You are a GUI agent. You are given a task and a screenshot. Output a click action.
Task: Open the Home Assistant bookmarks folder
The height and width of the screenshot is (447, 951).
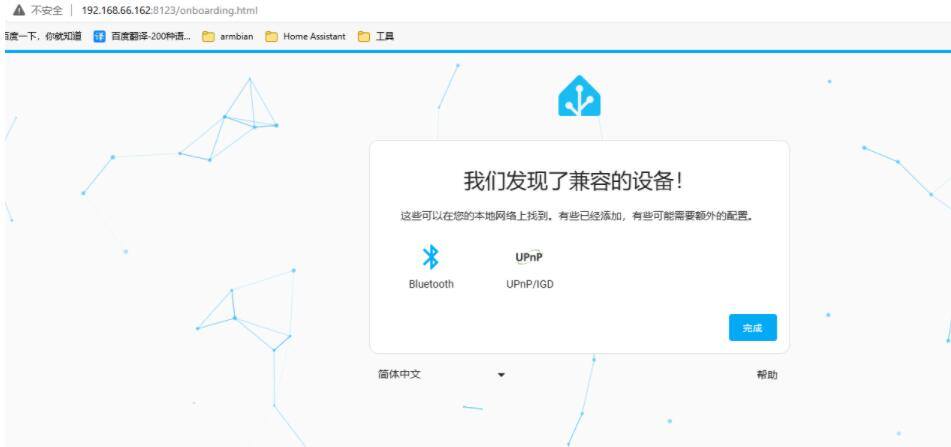[306, 36]
